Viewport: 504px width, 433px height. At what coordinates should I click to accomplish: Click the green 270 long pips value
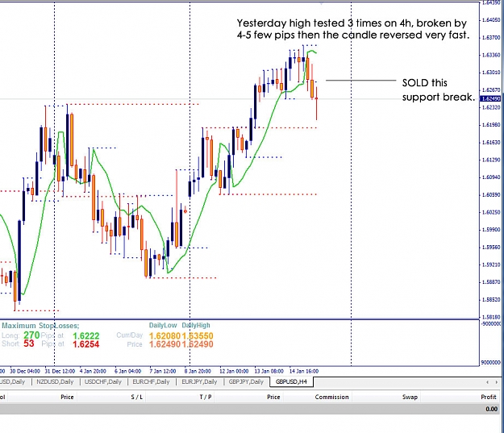[x=31, y=335]
